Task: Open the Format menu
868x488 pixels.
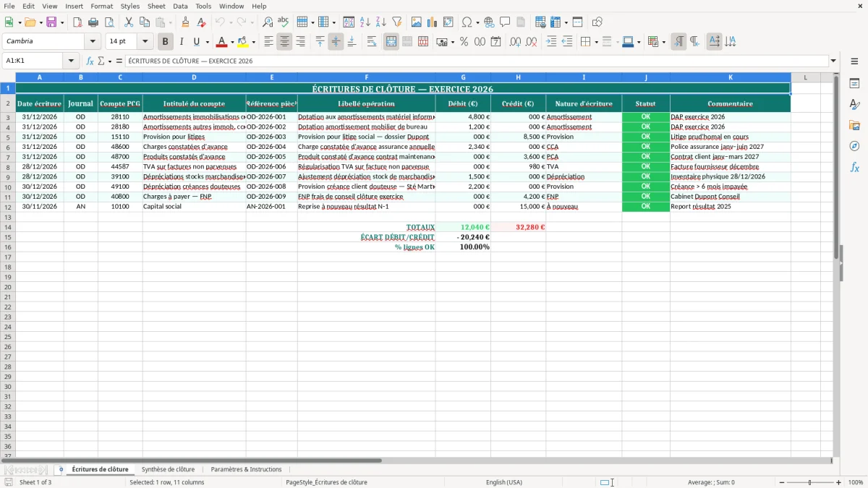Action: [x=102, y=6]
